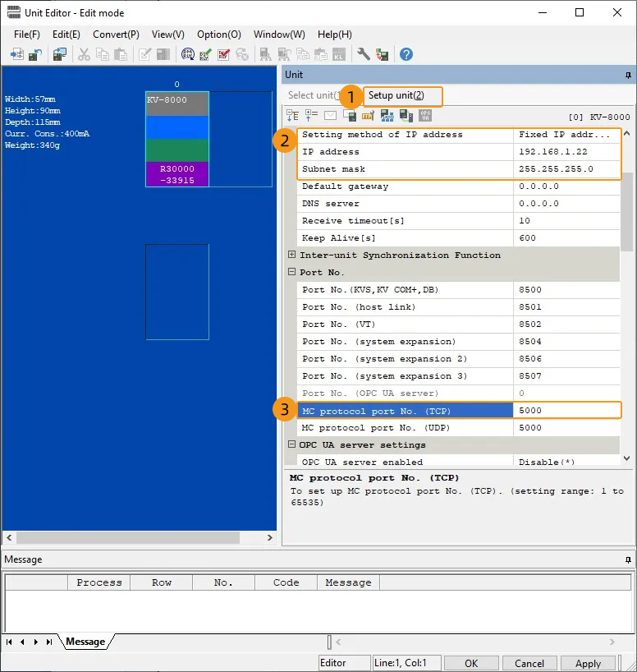
Task: Click the network units icon in Unit panel
Action: (387, 117)
